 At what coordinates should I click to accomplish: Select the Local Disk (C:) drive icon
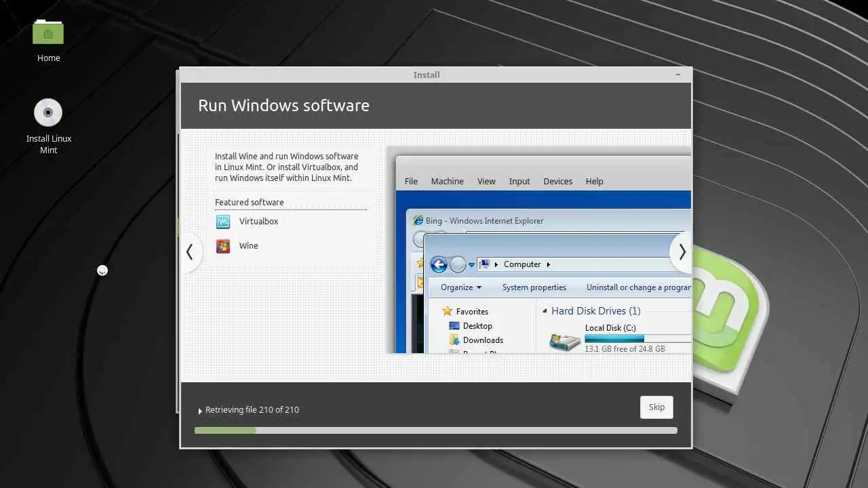pyautogui.click(x=564, y=342)
